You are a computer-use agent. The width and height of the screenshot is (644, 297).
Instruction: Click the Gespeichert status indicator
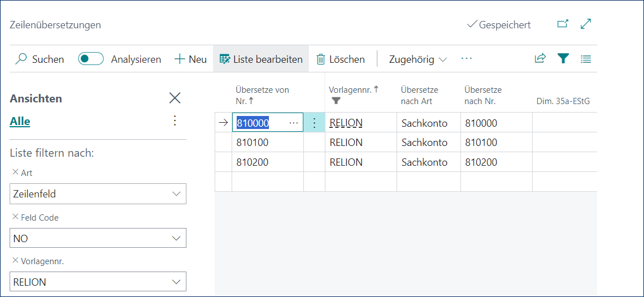499,25
